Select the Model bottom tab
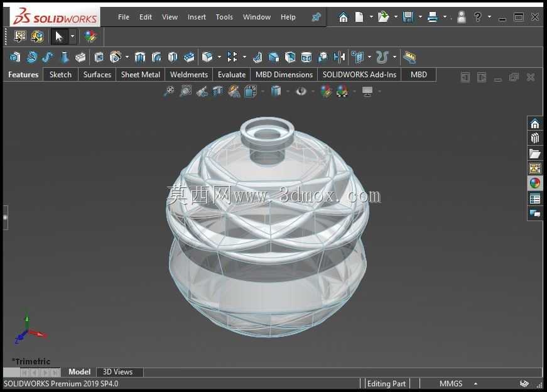 (79, 372)
